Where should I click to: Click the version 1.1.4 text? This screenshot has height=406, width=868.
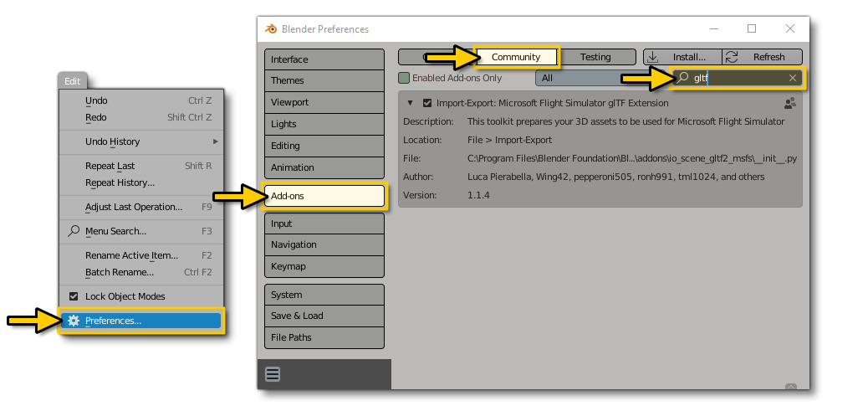point(478,195)
